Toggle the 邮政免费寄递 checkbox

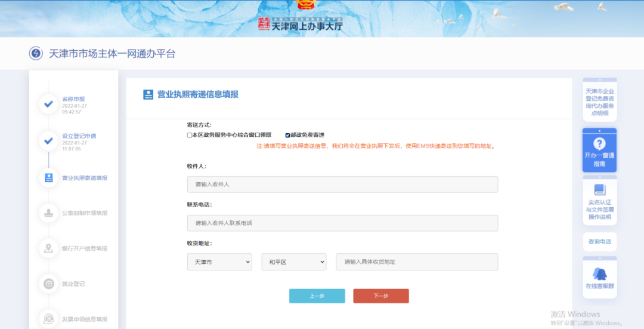tap(287, 135)
